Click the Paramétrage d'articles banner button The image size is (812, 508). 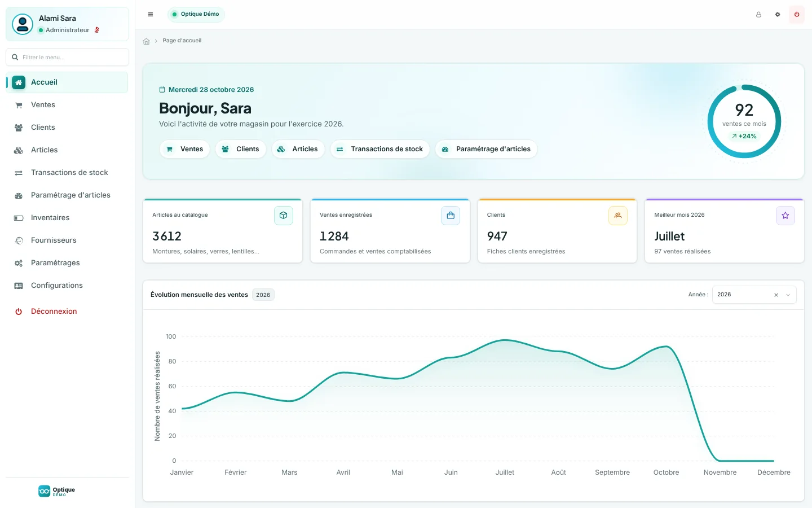click(486, 149)
